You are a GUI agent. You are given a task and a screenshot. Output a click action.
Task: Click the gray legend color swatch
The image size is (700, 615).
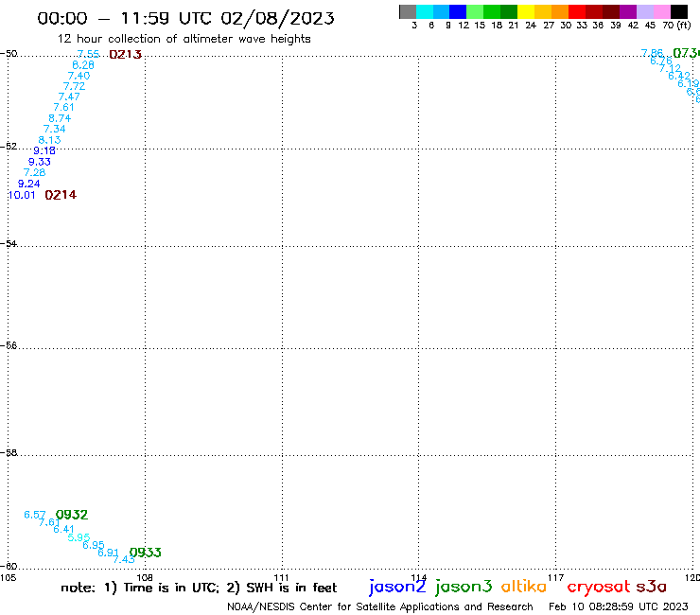[x=408, y=11]
